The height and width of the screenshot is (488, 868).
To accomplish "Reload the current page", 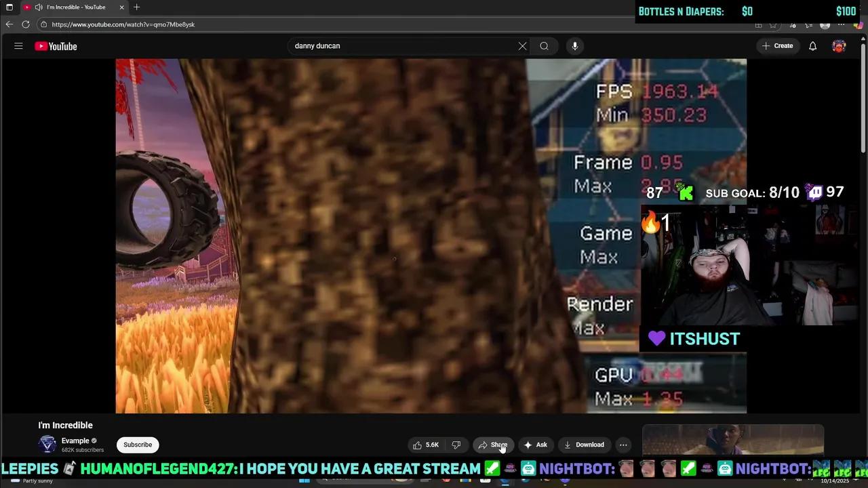I will coord(26,24).
